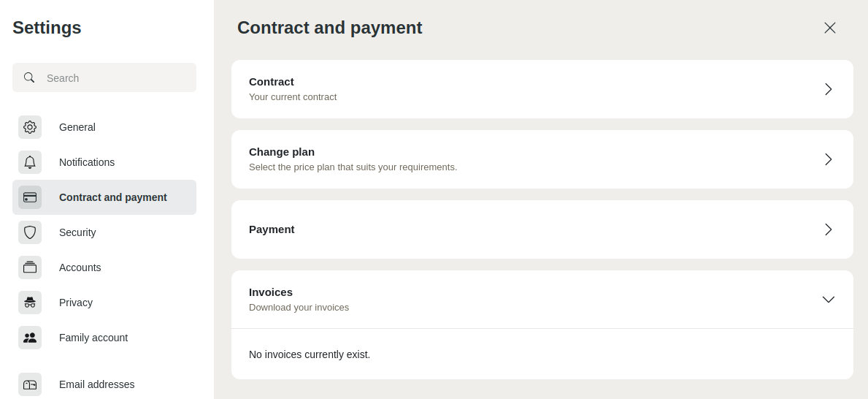
Task: Go to Family account settings
Action: pyautogui.click(x=93, y=338)
